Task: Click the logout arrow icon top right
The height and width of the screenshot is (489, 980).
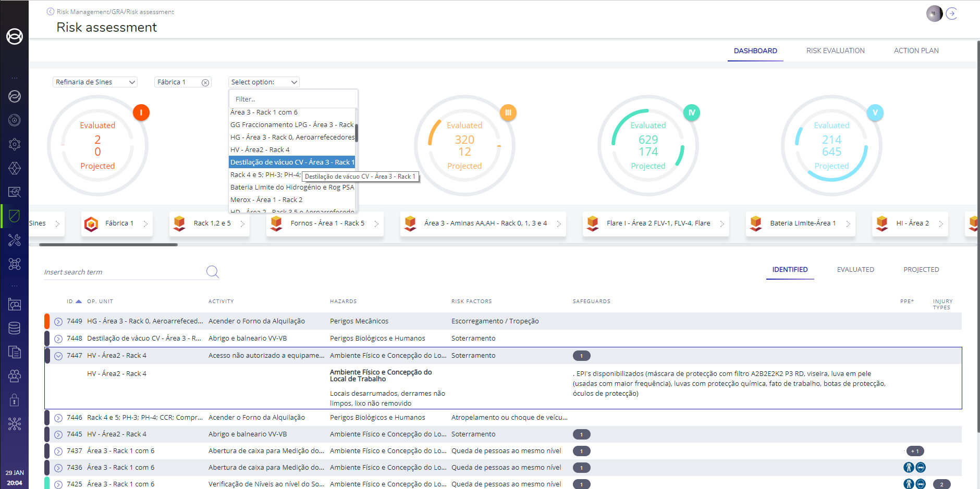Action: (952, 14)
